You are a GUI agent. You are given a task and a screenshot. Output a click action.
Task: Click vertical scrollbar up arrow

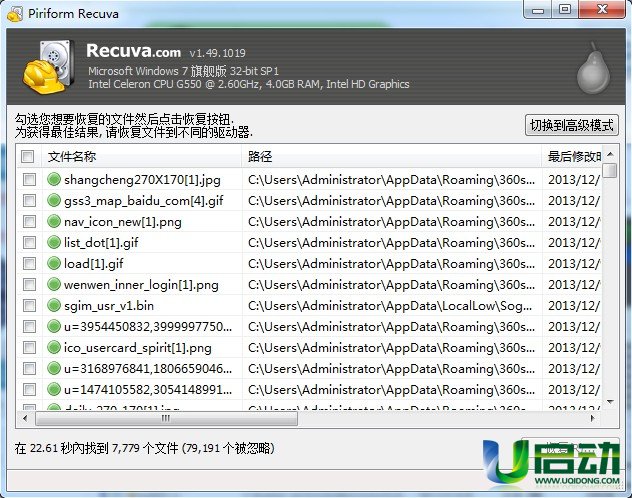point(610,154)
